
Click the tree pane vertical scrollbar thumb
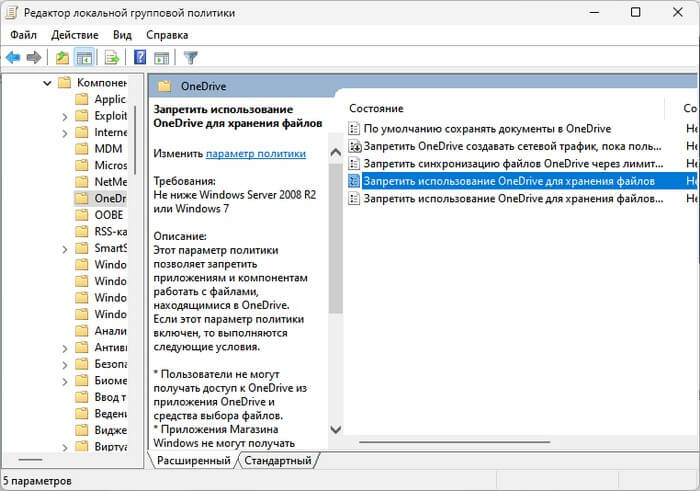[135, 140]
